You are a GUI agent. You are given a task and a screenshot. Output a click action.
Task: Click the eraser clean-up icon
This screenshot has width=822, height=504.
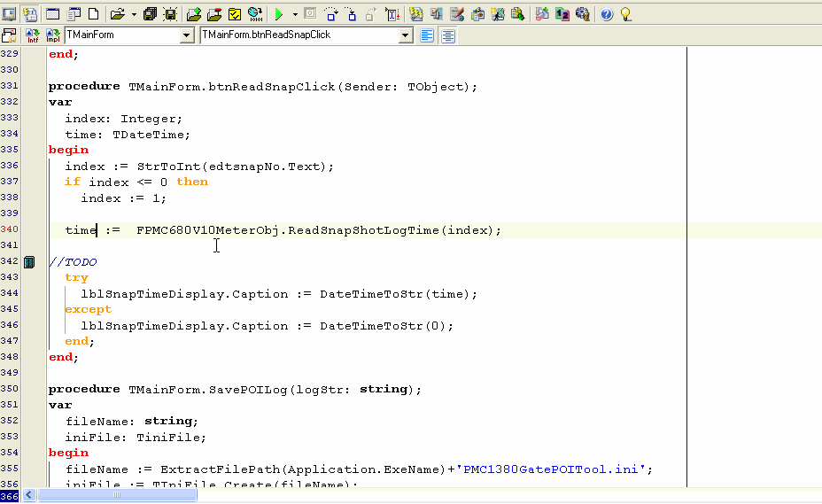[542, 14]
